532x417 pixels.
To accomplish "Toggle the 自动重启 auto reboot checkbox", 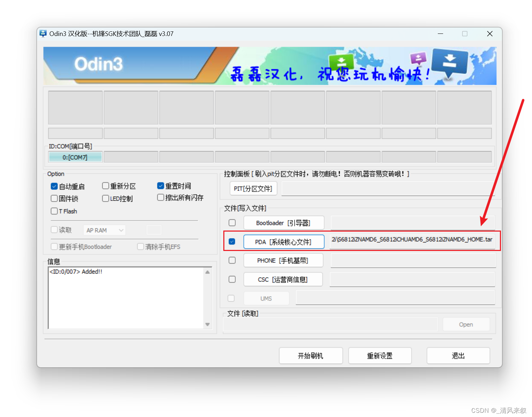I will [x=54, y=186].
